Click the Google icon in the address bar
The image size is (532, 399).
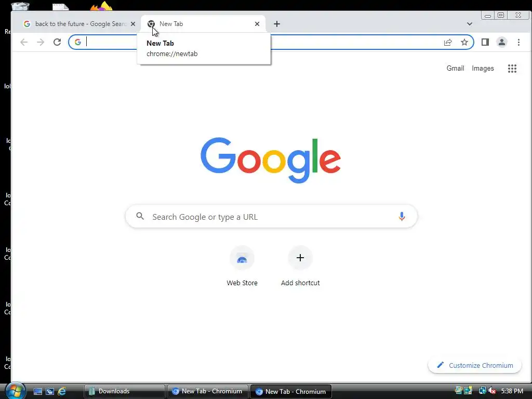pos(78,42)
